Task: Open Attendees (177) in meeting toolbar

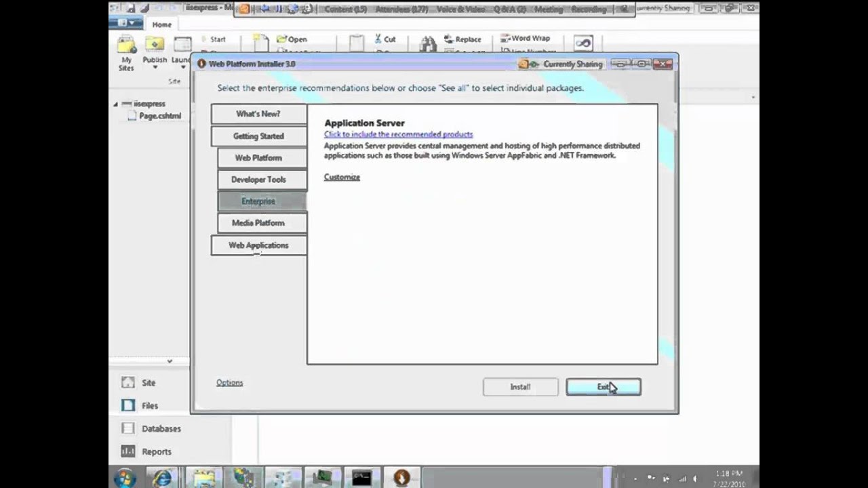Action: (x=402, y=9)
